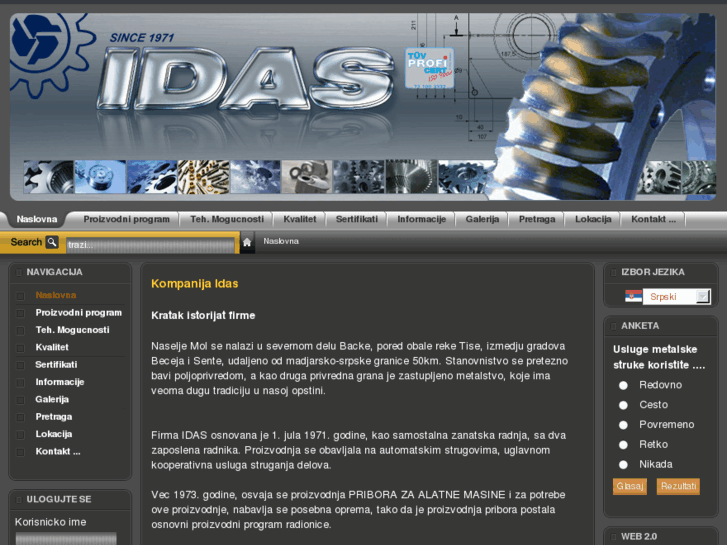
Task: Focus the Korisnicko ime input field
Action: coord(66,538)
